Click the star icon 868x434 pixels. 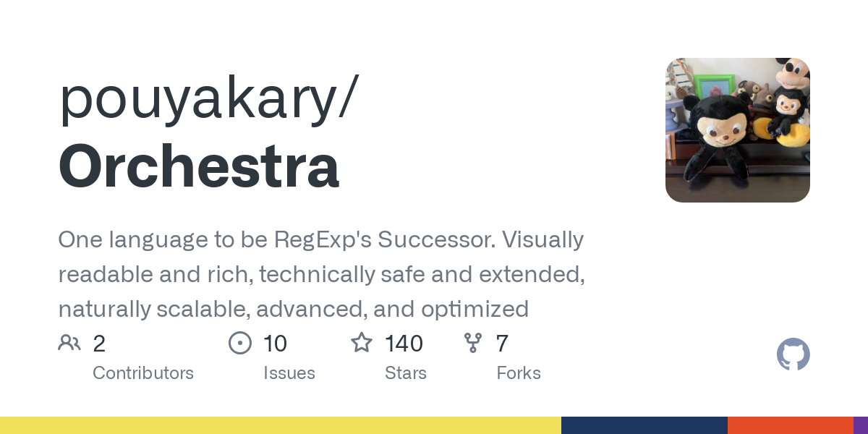click(x=362, y=343)
